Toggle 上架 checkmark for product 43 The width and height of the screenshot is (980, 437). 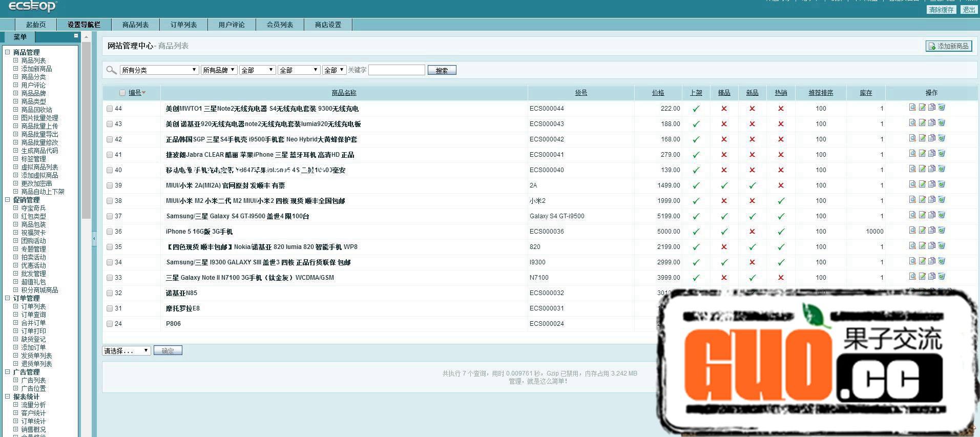coord(696,124)
